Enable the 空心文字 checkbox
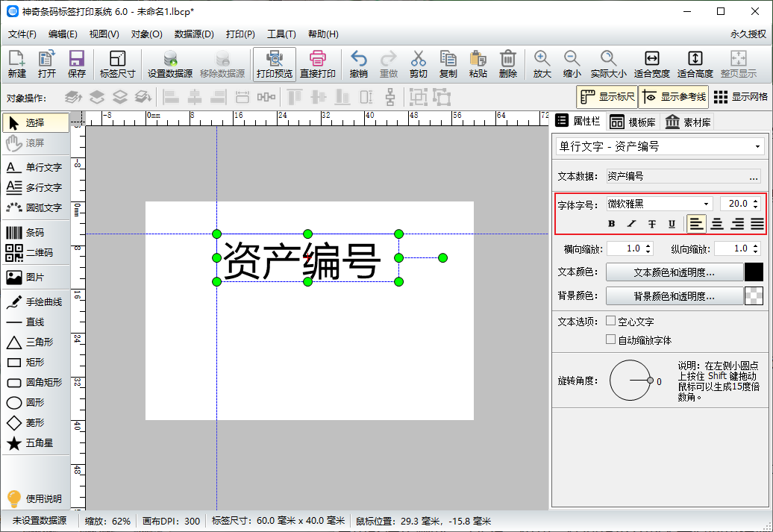 [611, 321]
